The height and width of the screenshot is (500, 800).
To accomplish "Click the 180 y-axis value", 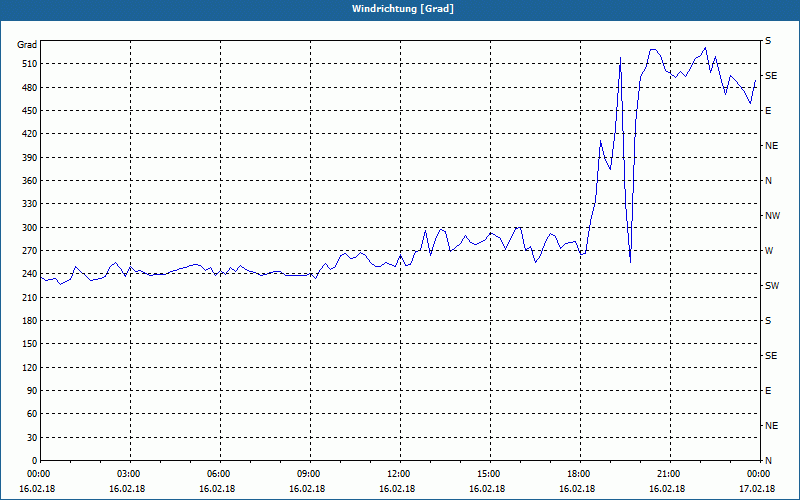I will pyautogui.click(x=29, y=321).
